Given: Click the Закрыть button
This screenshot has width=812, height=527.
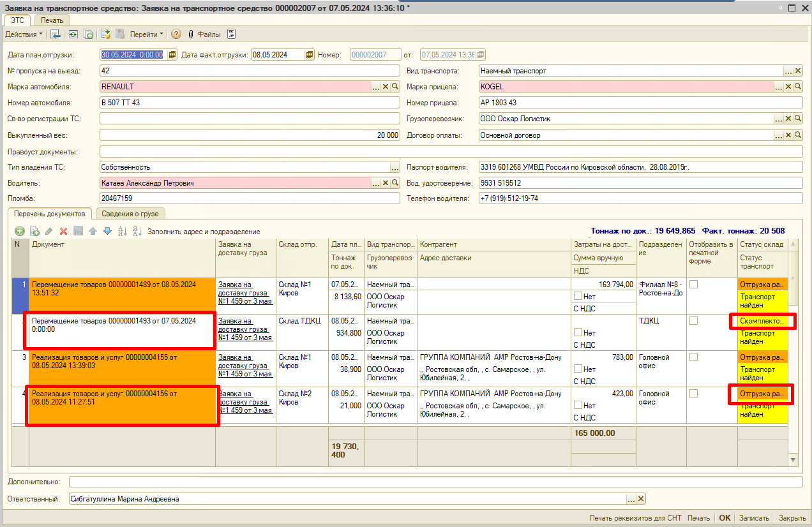Looking at the screenshot, I should tap(792, 518).
